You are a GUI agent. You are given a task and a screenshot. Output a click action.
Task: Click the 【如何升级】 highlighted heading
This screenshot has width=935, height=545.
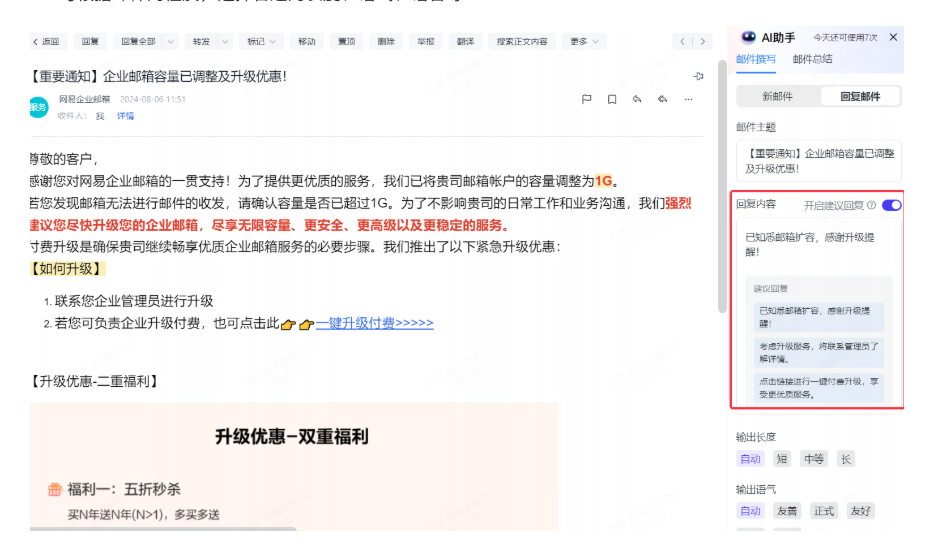click(67, 269)
